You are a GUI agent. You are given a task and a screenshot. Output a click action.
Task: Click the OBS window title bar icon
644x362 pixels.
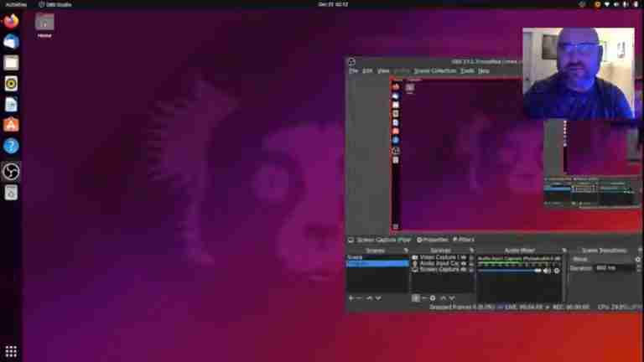351,62
